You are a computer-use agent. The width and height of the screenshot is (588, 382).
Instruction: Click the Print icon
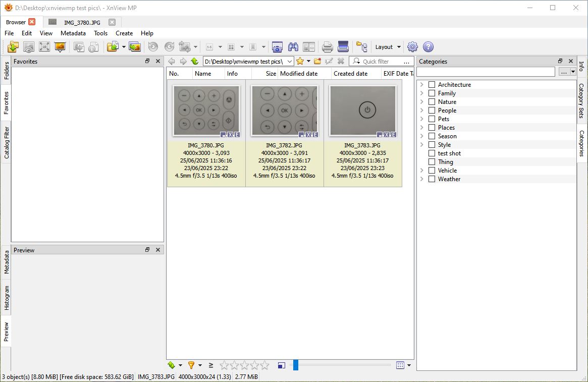[328, 47]
